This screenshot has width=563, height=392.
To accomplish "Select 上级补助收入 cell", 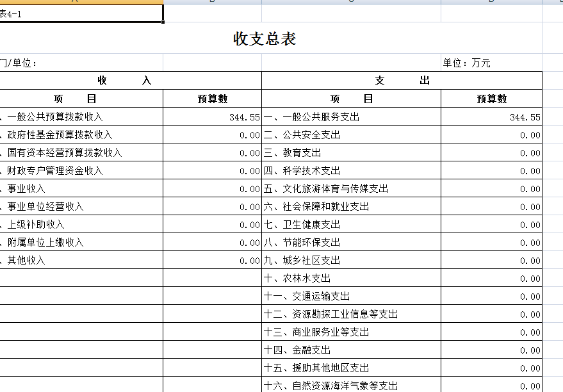I will pyautogui.click(x=81, y=224).
